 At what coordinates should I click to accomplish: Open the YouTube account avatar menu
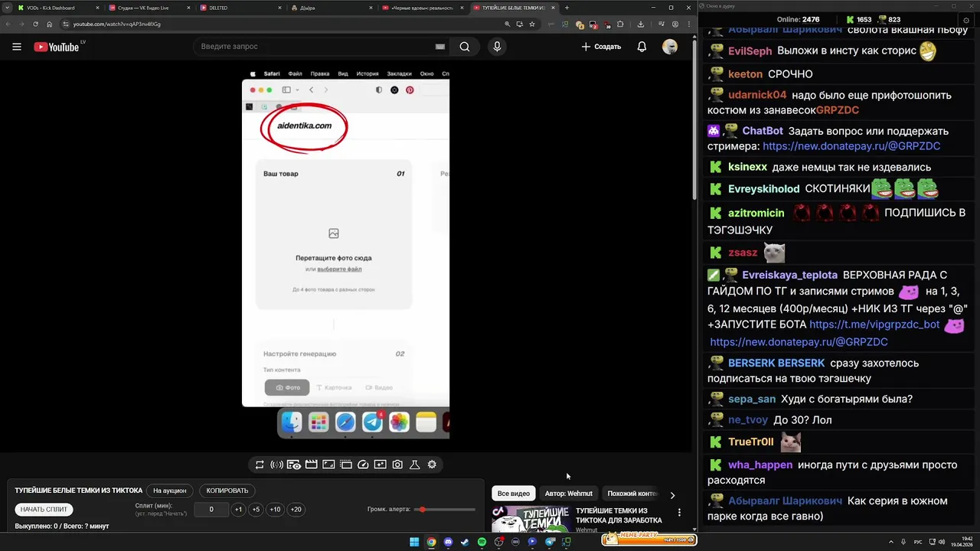pyautogui.click(x=670, y=47)
